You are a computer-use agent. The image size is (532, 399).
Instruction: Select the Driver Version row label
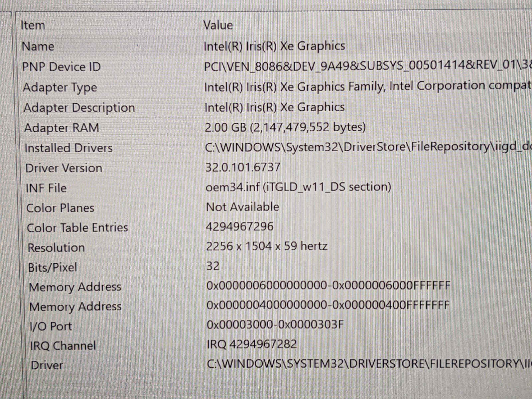[x=64, y=168]
